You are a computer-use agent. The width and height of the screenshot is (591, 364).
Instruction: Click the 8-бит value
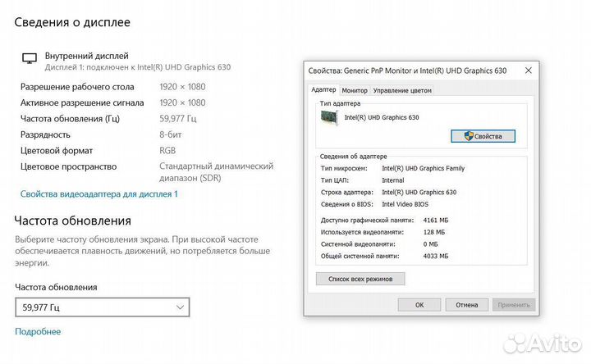pyautogui.click(x=171, y=134)
